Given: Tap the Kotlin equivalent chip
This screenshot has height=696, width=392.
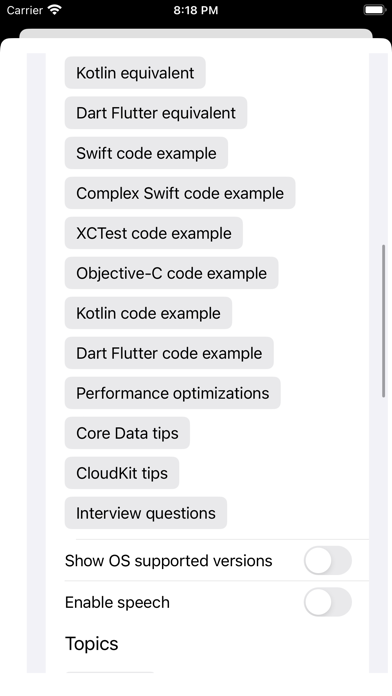Looking at the screenshot, I should coord(135,73).
